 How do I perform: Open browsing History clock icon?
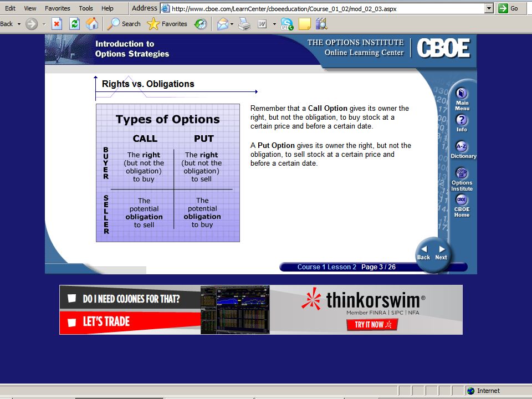coord(201,24)
